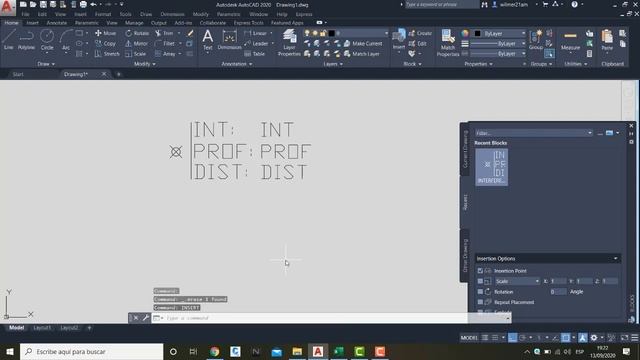Open the Insert ribbon tab
The width and height of the screenshot is (640, 360).
(x=32, y=23)
